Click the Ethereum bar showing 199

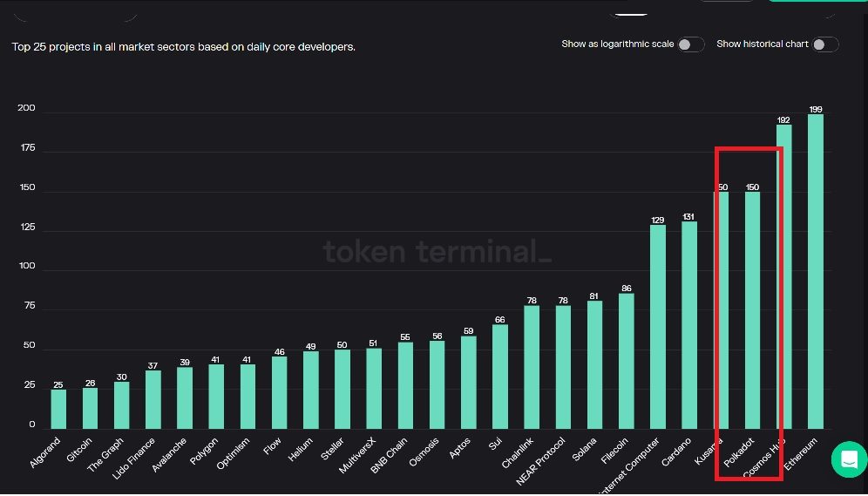coord(815,270)
